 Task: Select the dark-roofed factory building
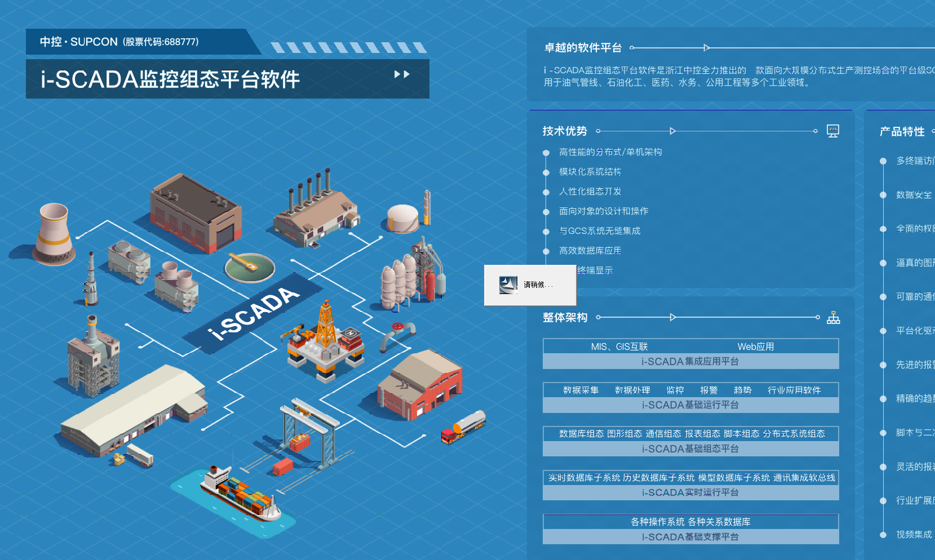coord(196,214)
